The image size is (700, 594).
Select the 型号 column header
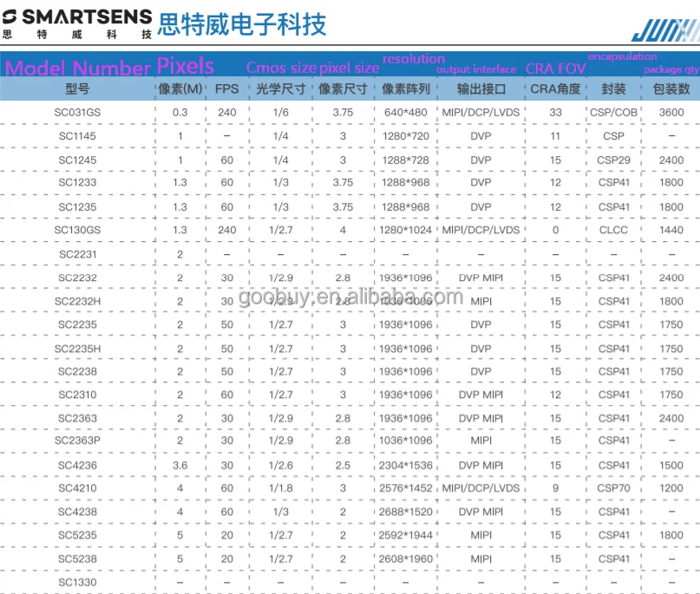click(77, 89)
